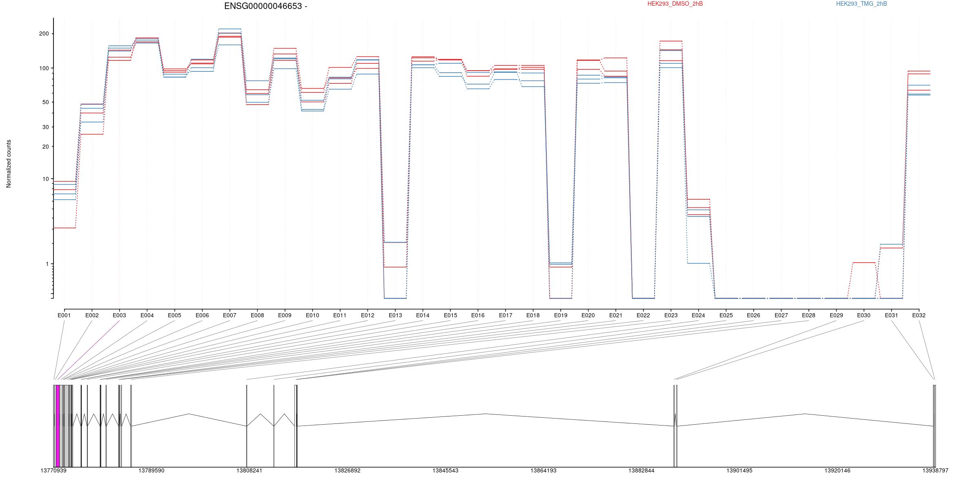
Task: Click exon label E026
Action: point(753,315)
